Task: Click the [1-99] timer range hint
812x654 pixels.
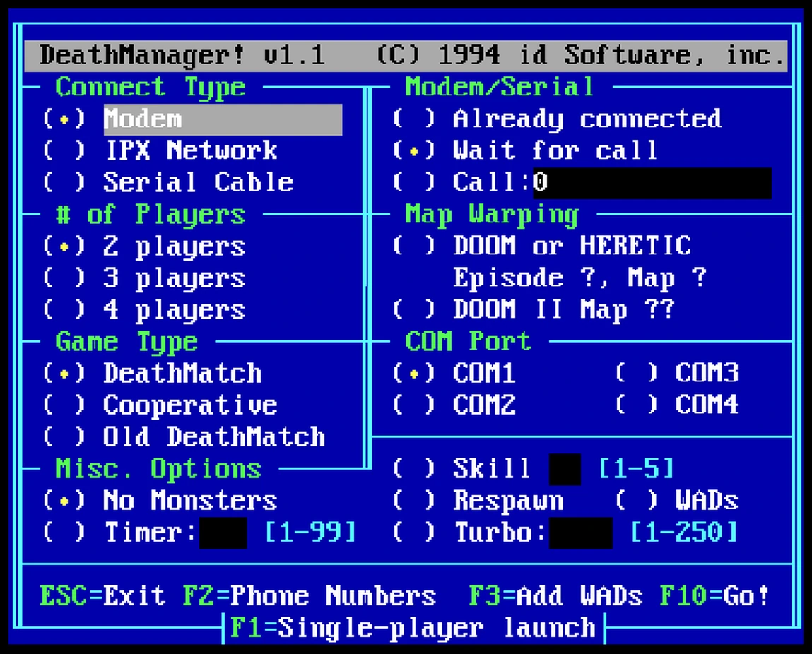Action: (311, 533)
